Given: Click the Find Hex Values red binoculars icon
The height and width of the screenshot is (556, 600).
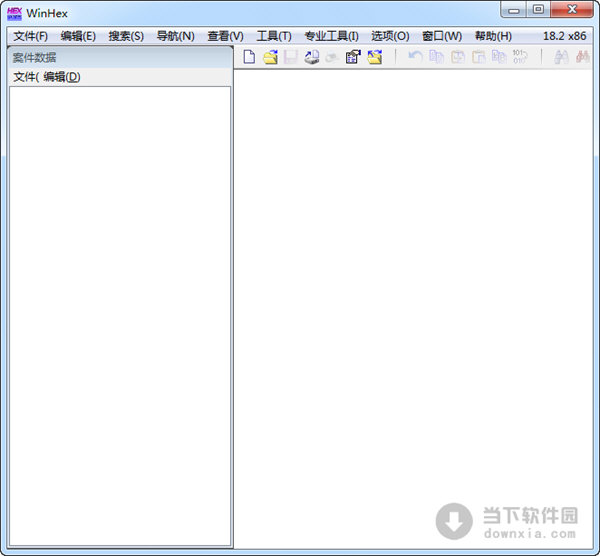Looking at the screenshot, I should tap(583, 57).
